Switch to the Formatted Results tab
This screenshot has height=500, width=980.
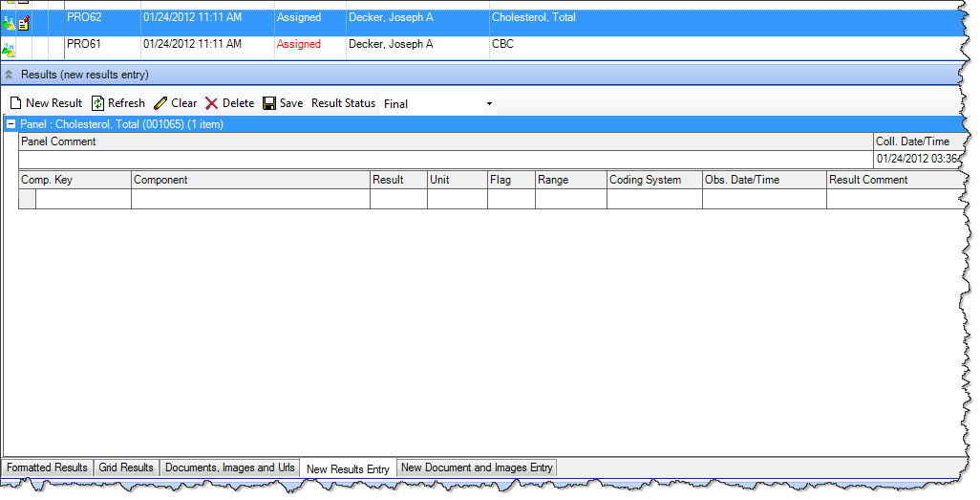coord(47,467)
